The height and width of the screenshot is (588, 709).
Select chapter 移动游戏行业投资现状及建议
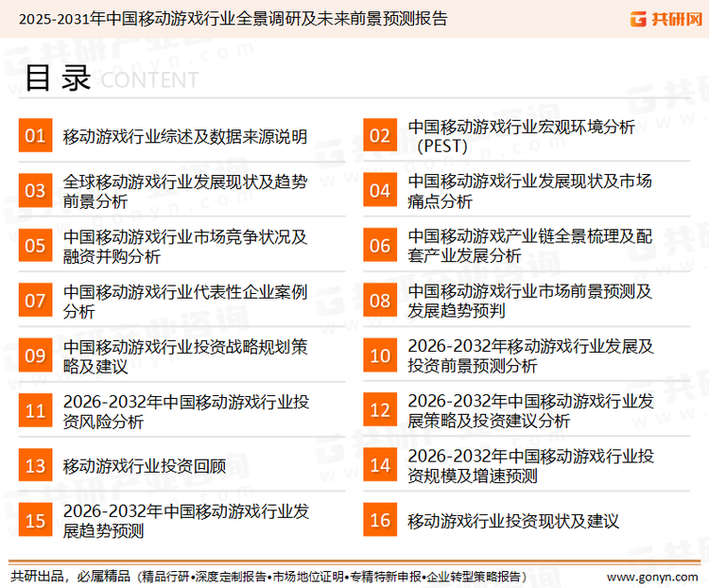pos(513,521)
